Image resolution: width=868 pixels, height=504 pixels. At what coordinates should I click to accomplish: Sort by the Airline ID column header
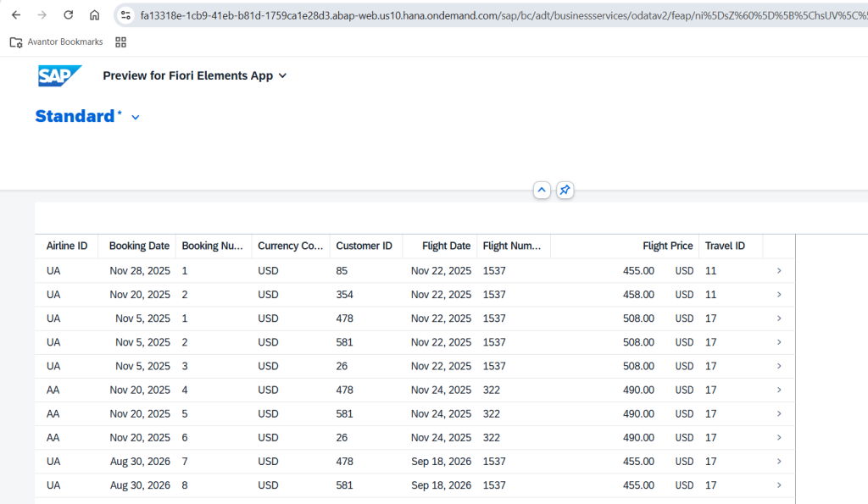[x=67, y=246]
